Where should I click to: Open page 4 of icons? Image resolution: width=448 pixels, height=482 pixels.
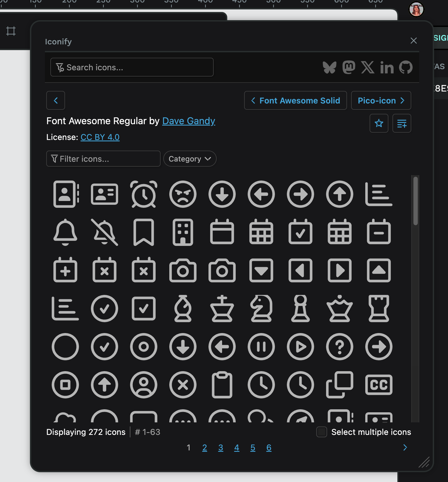(237, 448)
